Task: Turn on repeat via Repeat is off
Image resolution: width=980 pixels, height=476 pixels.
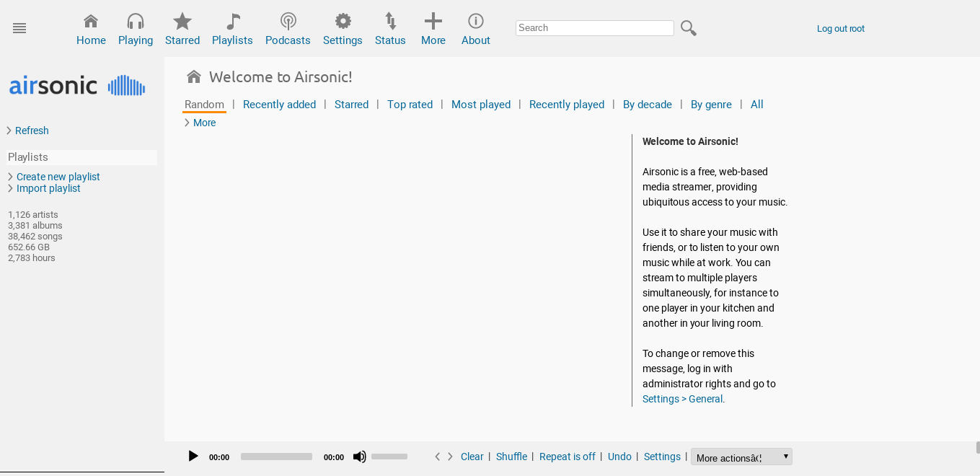Action: coord(567,457)
